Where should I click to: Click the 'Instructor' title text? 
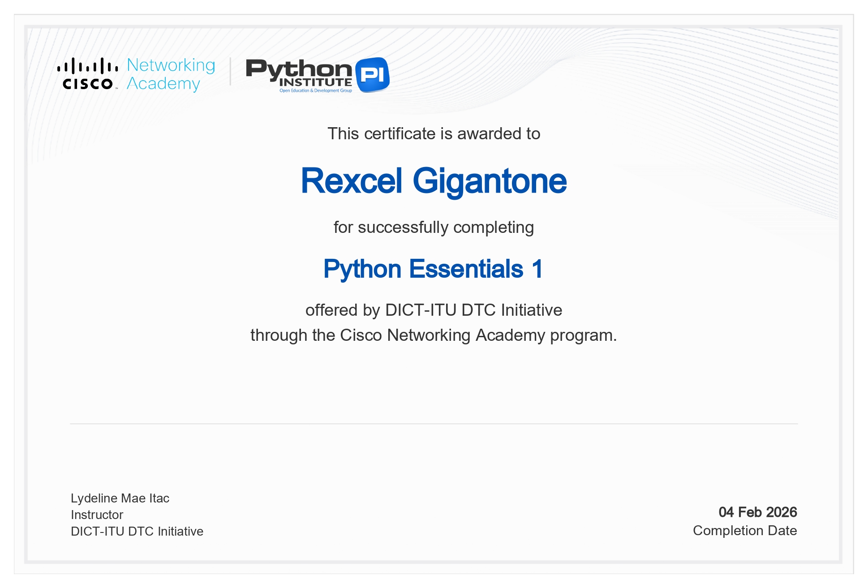pyautogui.click(x=97, y=515)
